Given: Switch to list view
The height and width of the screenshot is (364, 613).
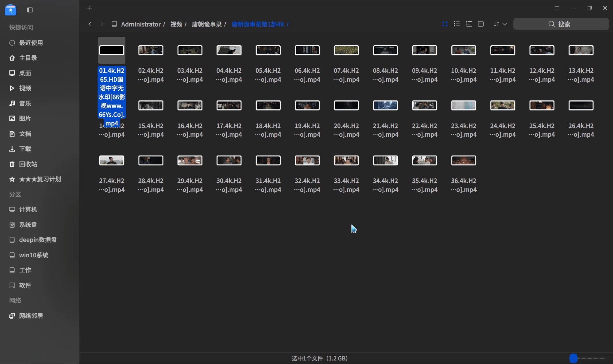Looking at the screenshot, I should pyautogui.click(x=457, y=24).
